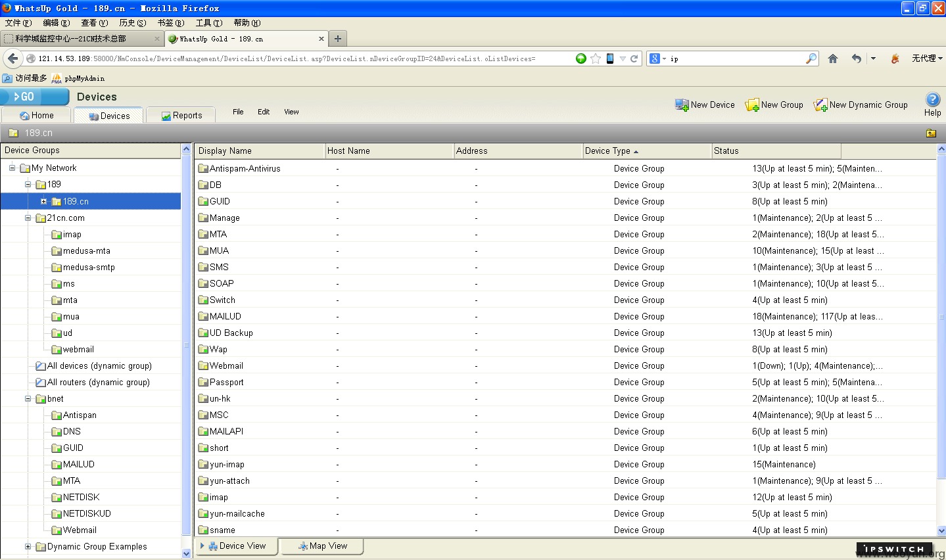Click the Passport group folder icon
946x560 pixels.
203,382
